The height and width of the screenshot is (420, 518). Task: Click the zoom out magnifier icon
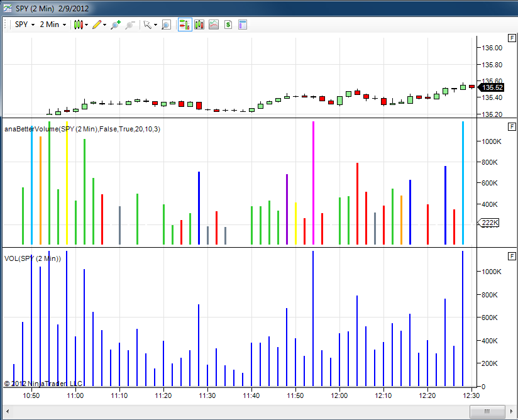pyautogui.click(x=130, y=25)
